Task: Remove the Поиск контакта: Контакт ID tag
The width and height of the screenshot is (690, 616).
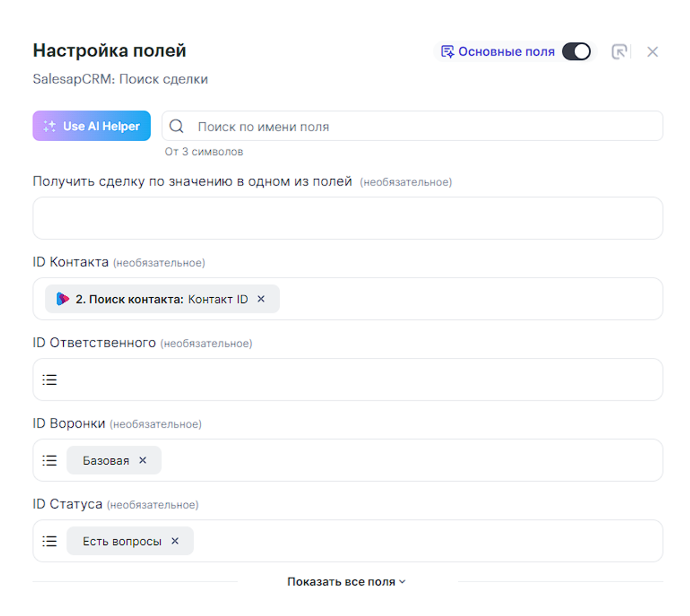Action: (x=261, y=299)
